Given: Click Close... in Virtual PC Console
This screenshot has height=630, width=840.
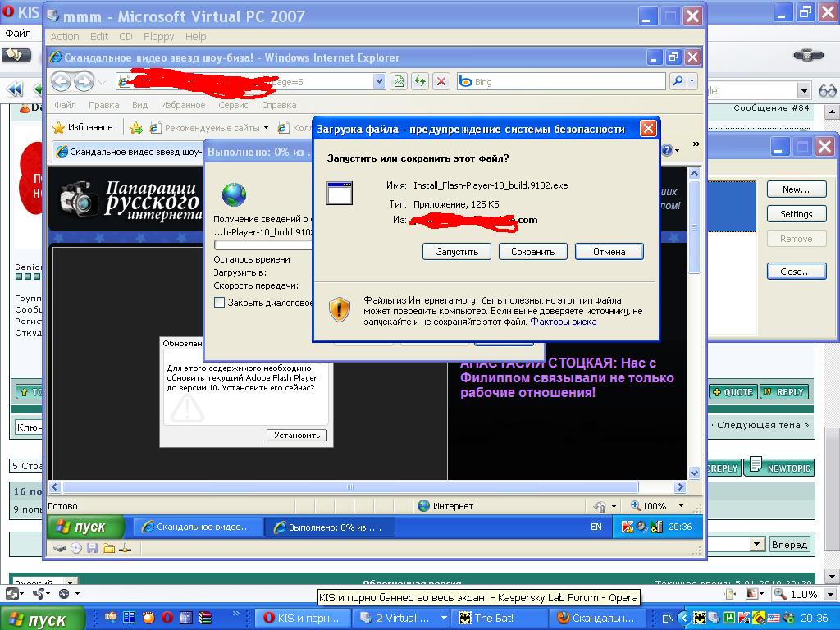Looking at the screenshot, I should point(796,272).
